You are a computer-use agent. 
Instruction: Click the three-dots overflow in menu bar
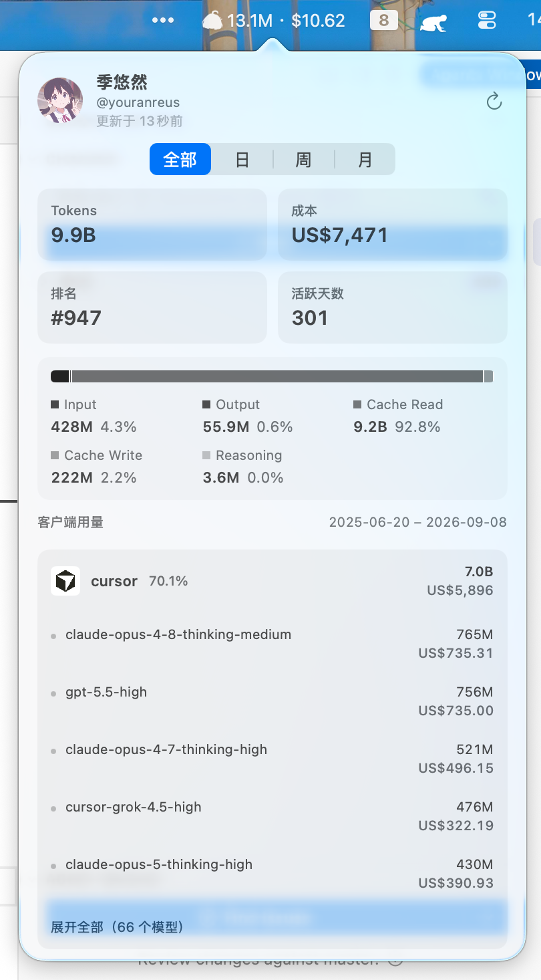(163, 21)
